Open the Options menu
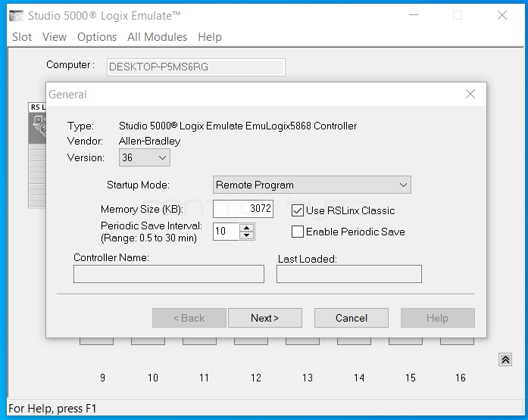This screenshot has width=528, height=420. (97, 36)
